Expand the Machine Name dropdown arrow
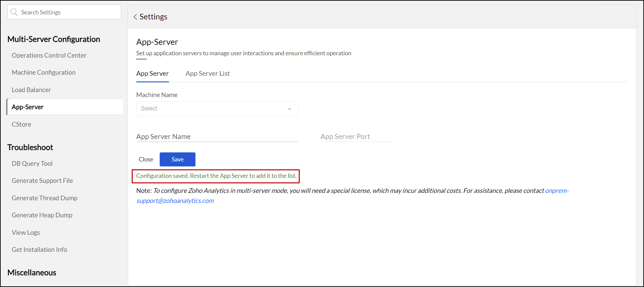This screenshot has height=287, width=644. [289, 109]
